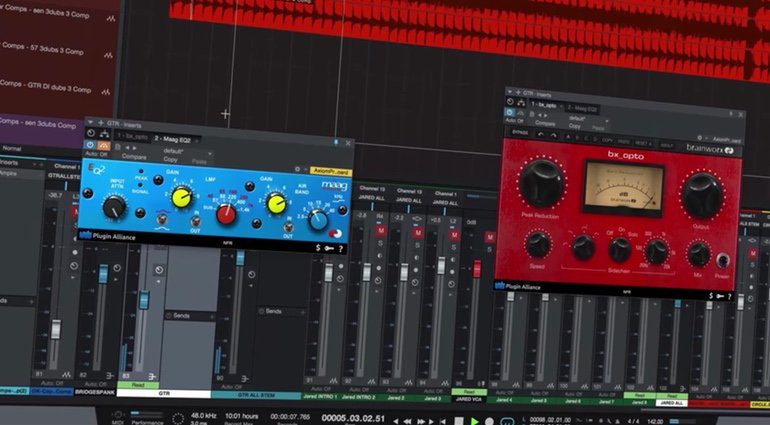Click the Output knob on bx_opto

701,196
